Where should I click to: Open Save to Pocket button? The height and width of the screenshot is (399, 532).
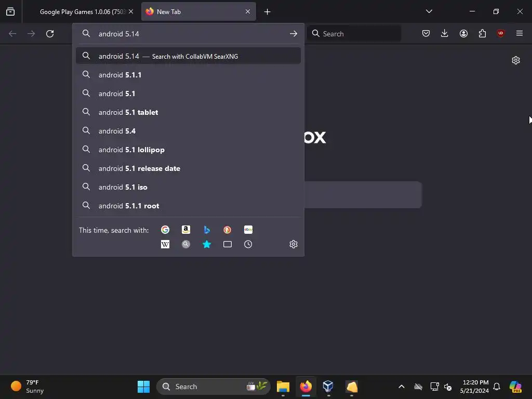(x=426, y=33)
